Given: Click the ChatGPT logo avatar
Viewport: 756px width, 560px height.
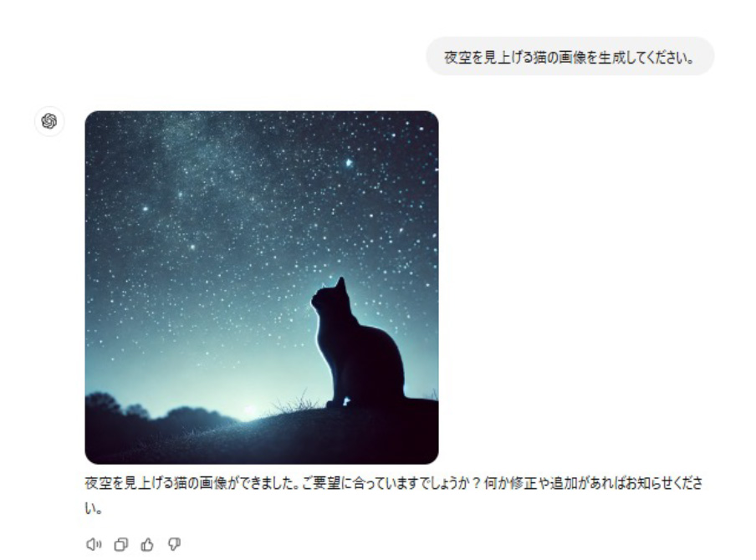Looking at the screenshot, I should 49,121.
